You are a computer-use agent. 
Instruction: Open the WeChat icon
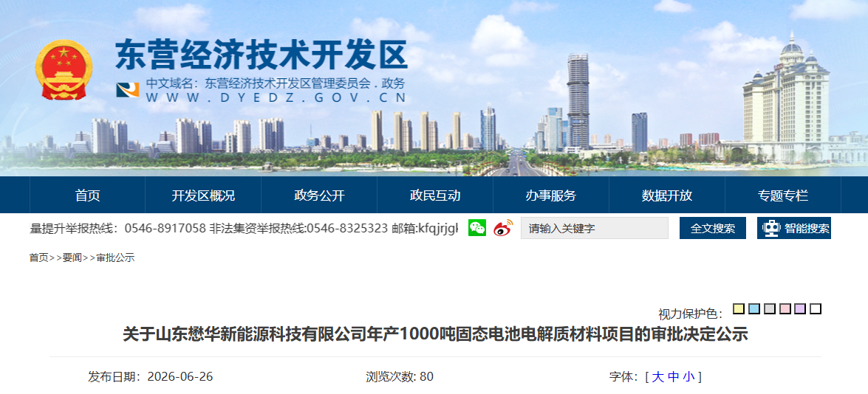476,228
